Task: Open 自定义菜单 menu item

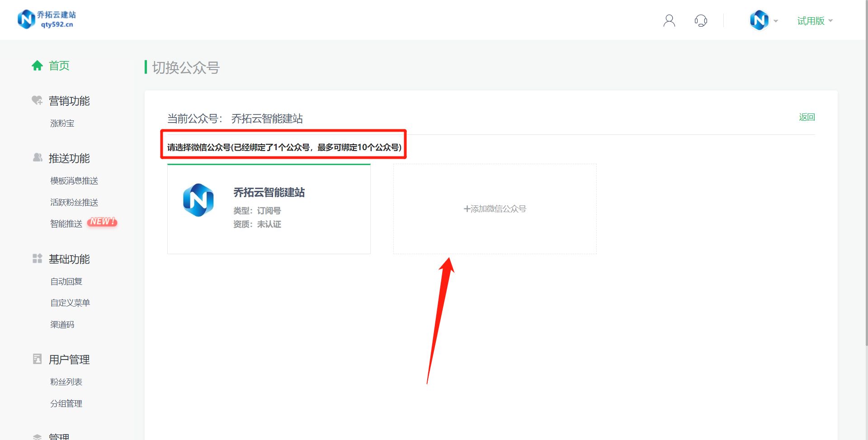Action: [x=70, y=303]
